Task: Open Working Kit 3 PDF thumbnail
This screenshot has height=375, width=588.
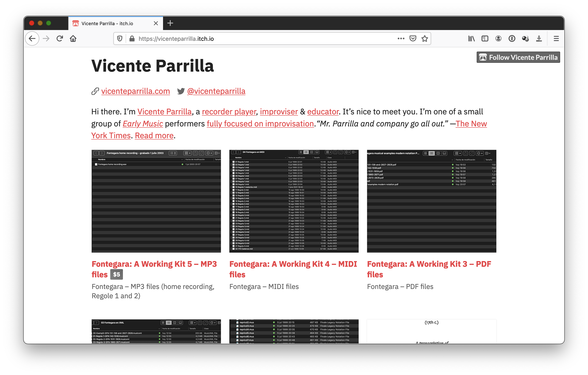Action: (432, 201)
